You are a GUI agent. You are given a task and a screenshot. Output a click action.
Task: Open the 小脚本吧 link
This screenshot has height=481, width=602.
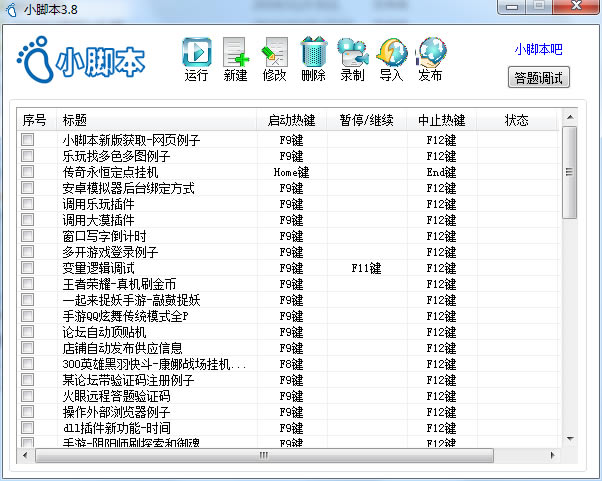click(538, 49)
